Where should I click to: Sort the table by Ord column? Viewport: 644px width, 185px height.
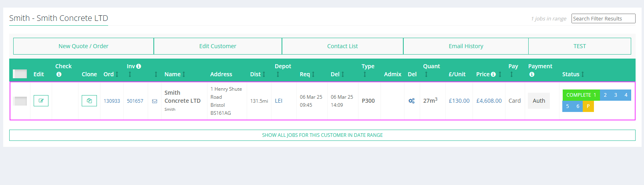coord(117,74)
